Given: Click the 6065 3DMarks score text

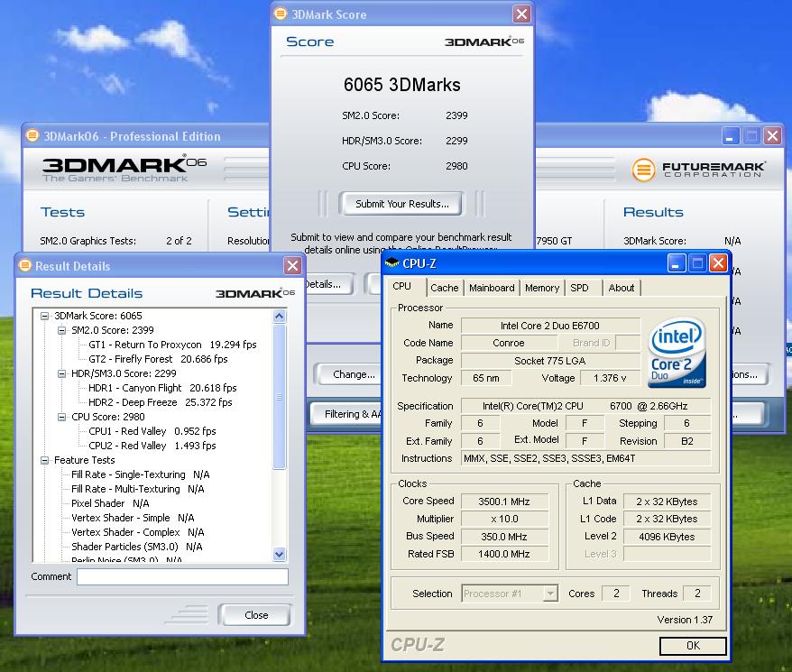Looking at the screenshot, I should coord(402,85).
